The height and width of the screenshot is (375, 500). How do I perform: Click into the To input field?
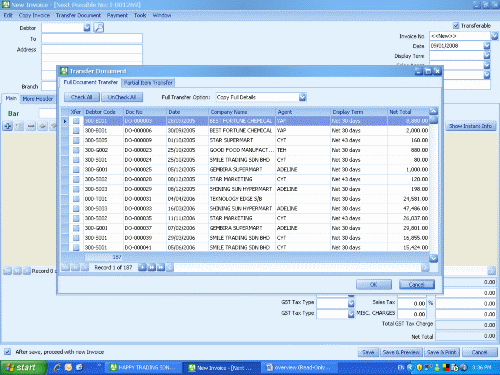(x=92, y=39)
